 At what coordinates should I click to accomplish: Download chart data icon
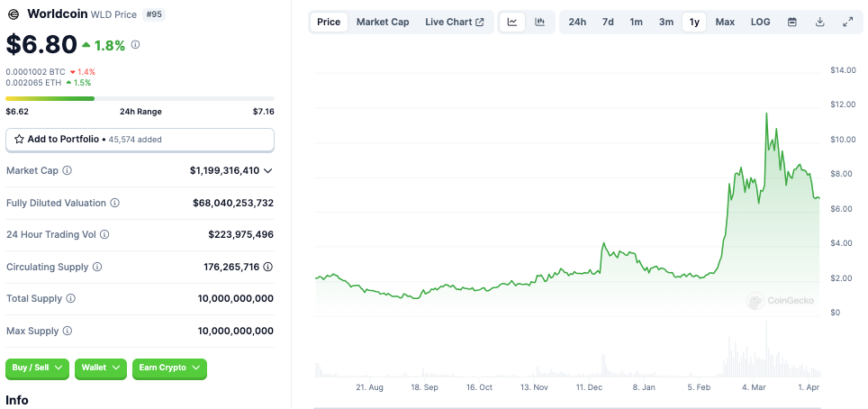tap(820, 23)
